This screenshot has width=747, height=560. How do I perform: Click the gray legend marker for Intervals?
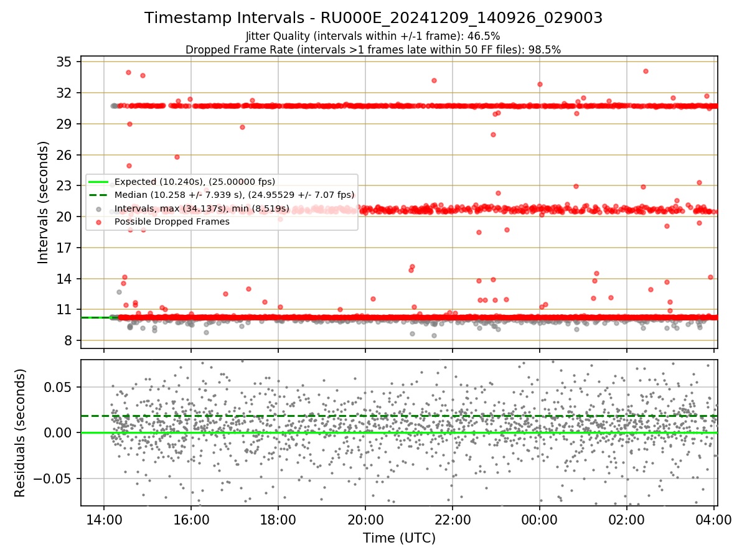tap(98, 208)
